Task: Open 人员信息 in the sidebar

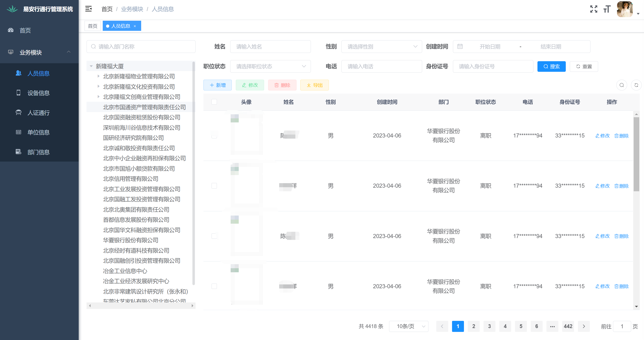Action: (39, 73)
